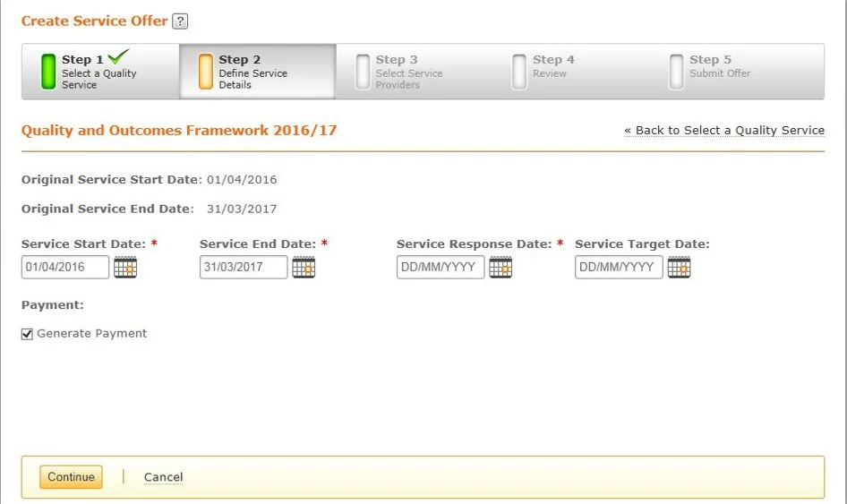
Task: Click the Continue button
Action: tap(71, 477)
